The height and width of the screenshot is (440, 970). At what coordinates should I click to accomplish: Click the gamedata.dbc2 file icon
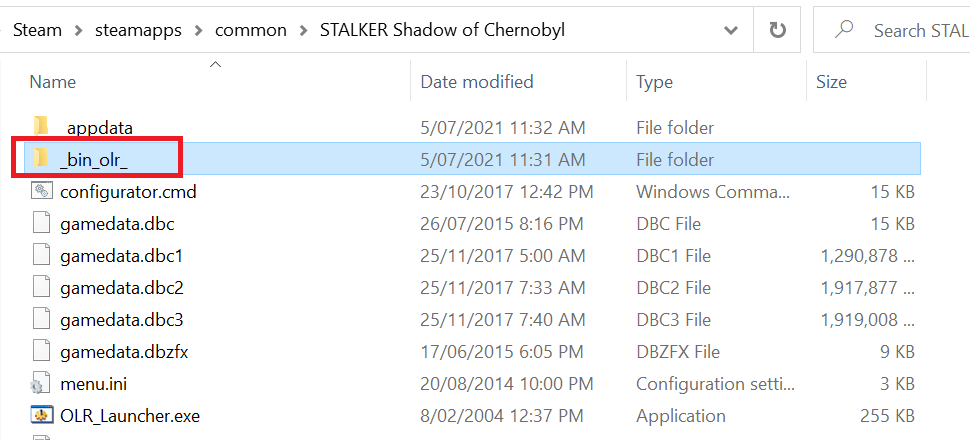(42, 287)
